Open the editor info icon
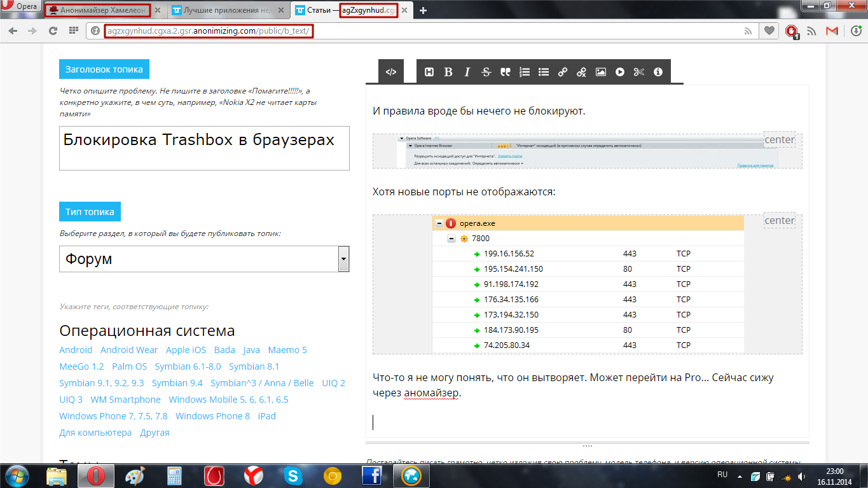This screenshot has height=488, width=868. click(x=658, y=72)
